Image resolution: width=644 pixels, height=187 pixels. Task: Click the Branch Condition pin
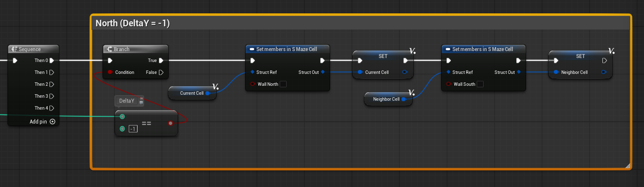pyautogui.click(x=110, y=72)
